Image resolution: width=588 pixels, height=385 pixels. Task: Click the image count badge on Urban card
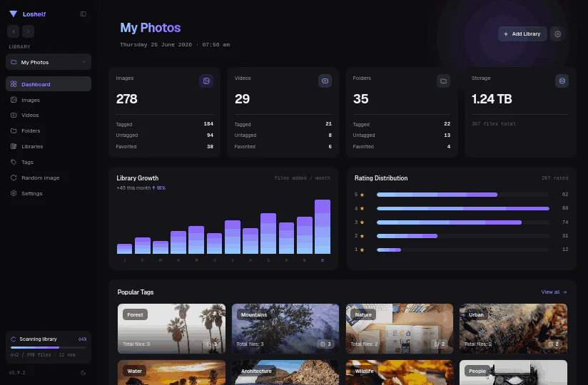(554, 344)
